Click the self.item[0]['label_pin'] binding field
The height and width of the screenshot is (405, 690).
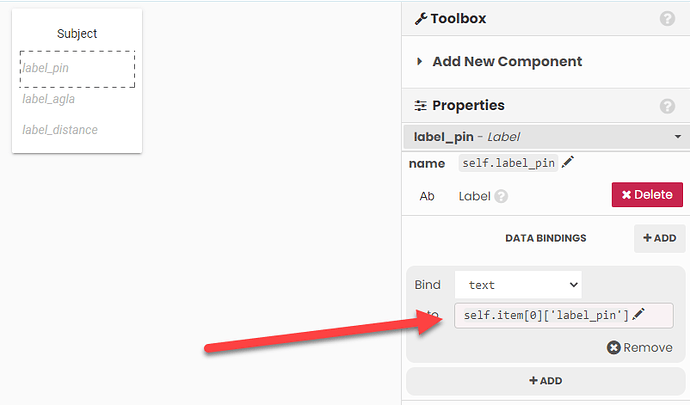[x=564, y=315]
